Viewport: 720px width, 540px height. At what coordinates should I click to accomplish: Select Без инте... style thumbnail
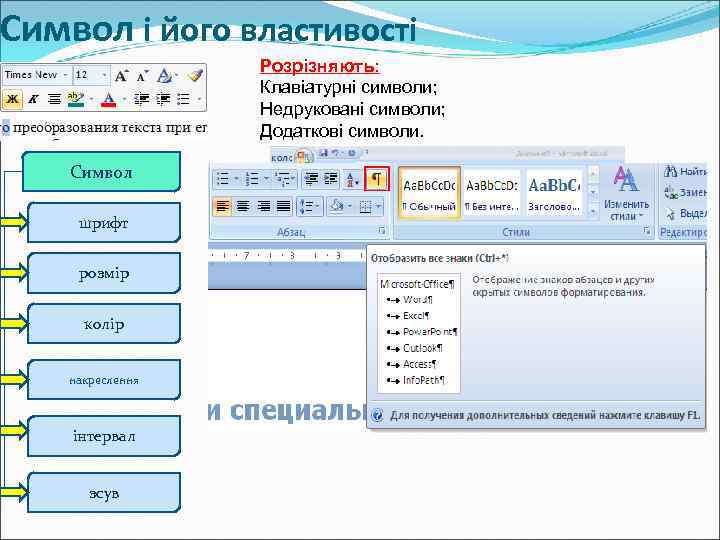[492, 193]
